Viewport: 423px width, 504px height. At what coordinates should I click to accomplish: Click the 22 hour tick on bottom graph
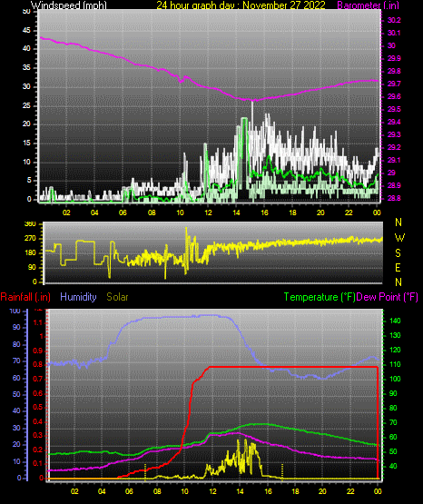(x=350, y=491)
